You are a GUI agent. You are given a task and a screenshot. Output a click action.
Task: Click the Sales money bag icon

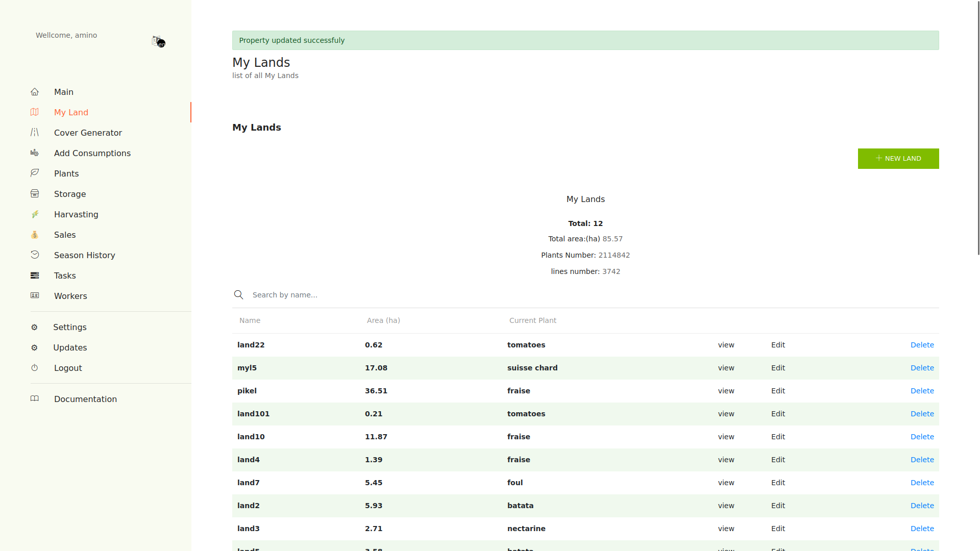(35, 235)
